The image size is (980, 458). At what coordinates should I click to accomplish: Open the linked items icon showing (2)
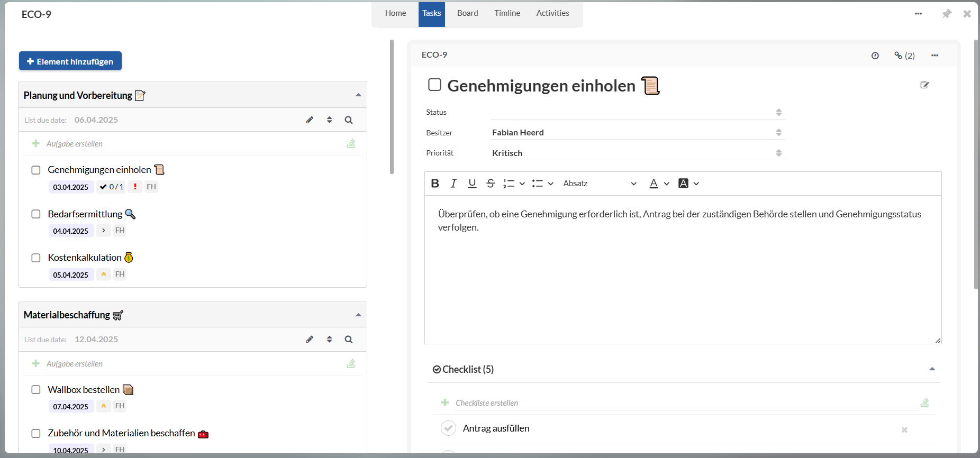[904, 56]
